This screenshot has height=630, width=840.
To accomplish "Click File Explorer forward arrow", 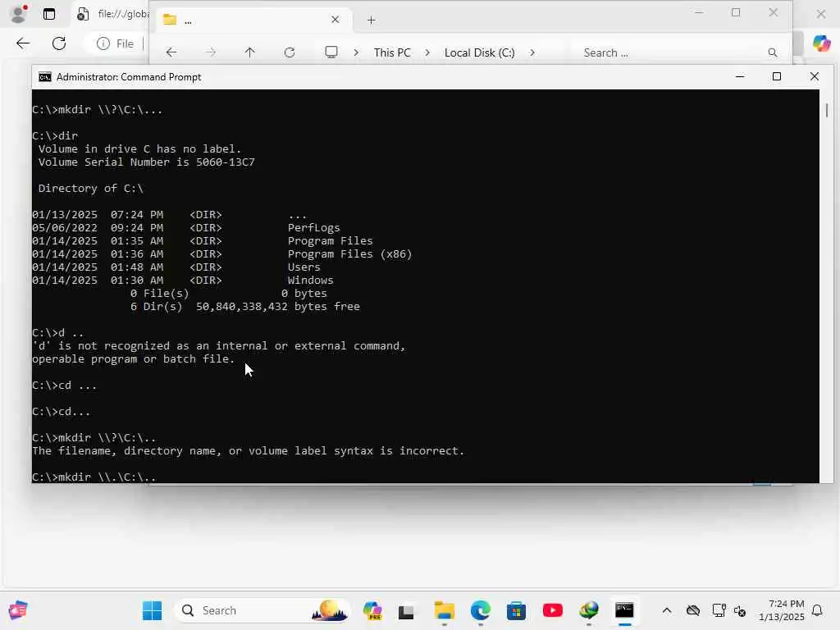I will coord(211,52).
